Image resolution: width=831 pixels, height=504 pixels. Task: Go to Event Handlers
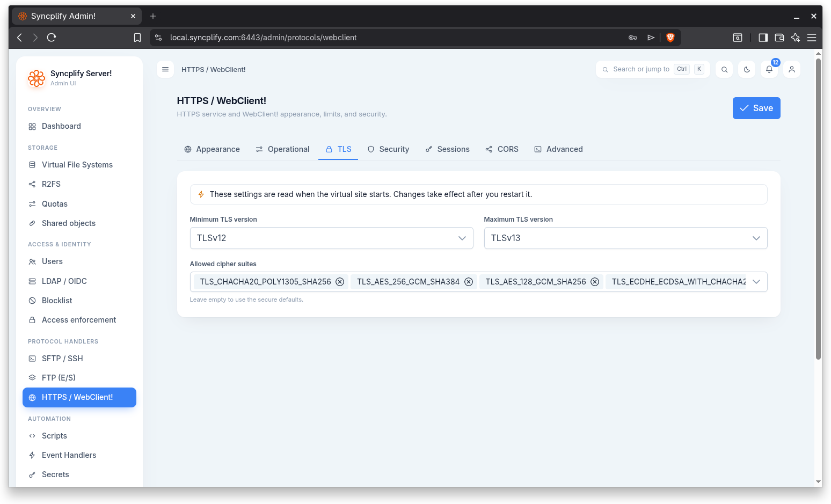tap(79, 455)
